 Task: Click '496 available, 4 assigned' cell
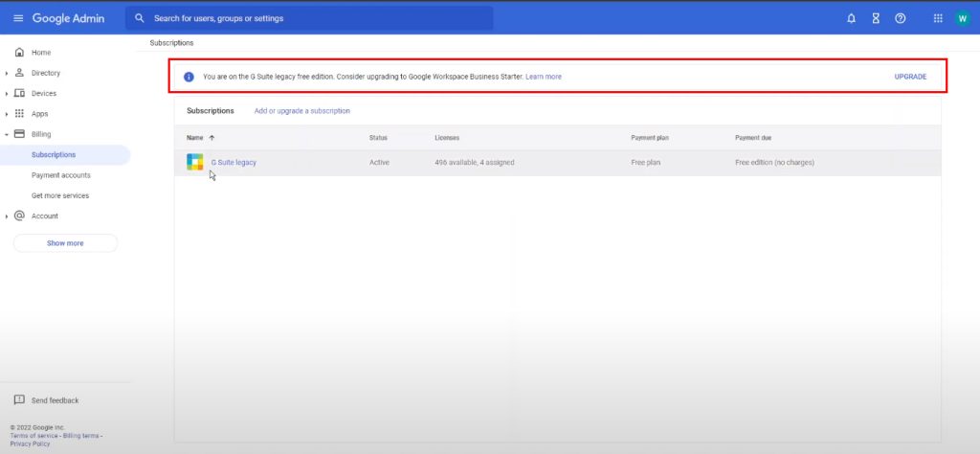coord(475,163)
